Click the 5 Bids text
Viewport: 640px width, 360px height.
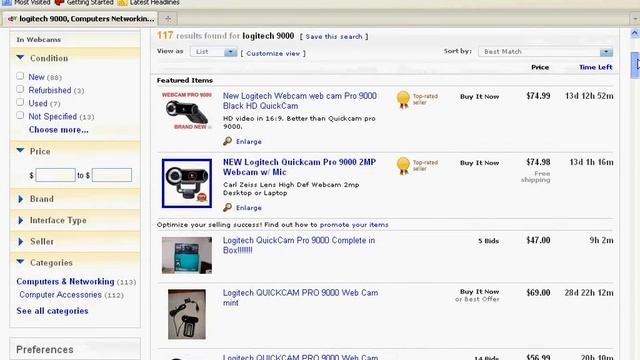tap(489, 241)
